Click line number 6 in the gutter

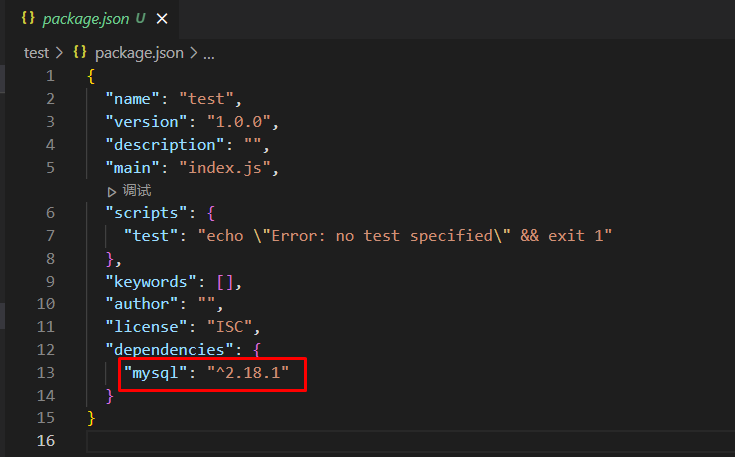(50, 213)
